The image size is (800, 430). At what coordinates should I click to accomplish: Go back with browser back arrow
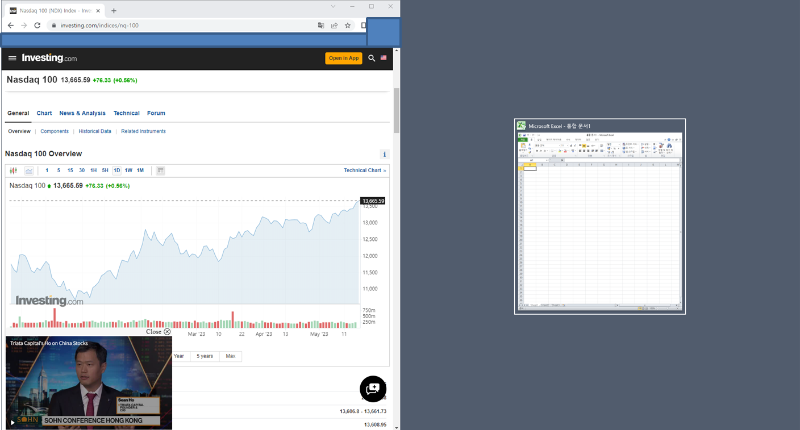pos(11,25)
